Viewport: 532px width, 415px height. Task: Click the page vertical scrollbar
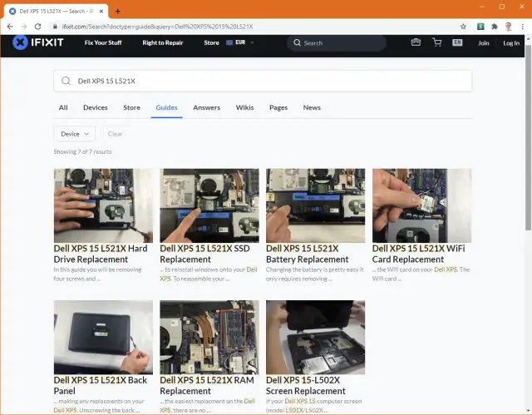coord(529,137)
